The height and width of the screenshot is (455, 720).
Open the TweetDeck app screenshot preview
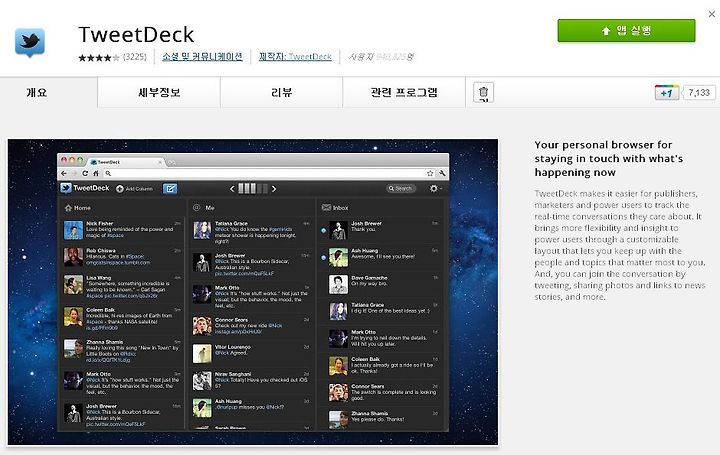click(253, 292)
